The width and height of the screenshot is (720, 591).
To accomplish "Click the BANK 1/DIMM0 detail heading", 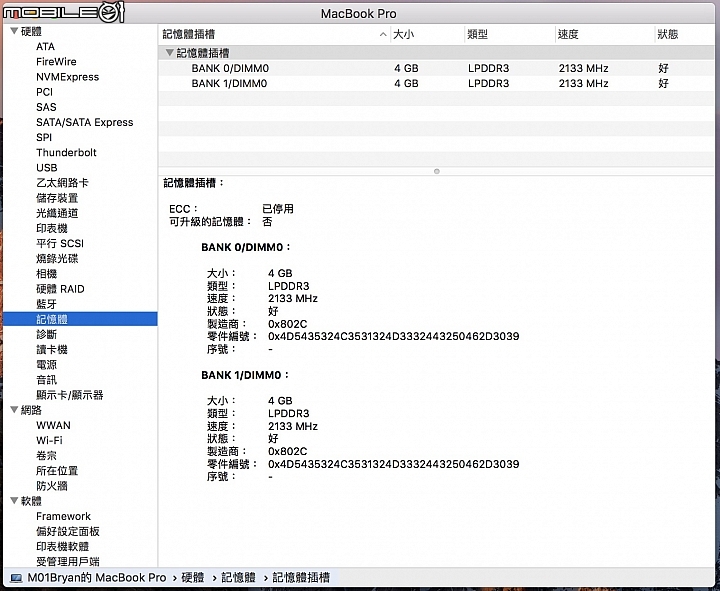I will coord(246,375).
